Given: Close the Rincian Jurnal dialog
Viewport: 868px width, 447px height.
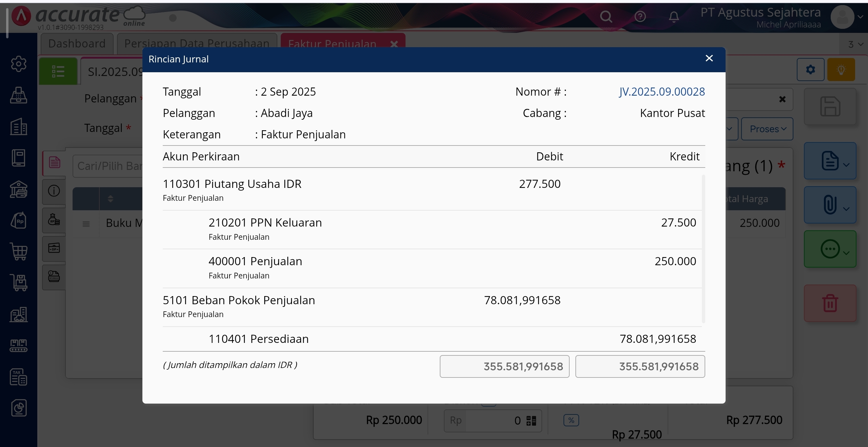Looking at the screenshot, I should coord(709,58).
